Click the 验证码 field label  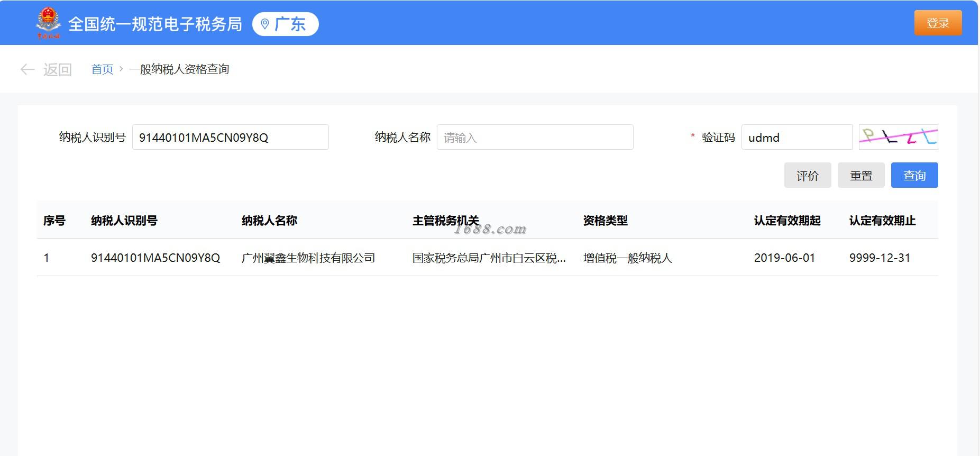tap(718, 138)
